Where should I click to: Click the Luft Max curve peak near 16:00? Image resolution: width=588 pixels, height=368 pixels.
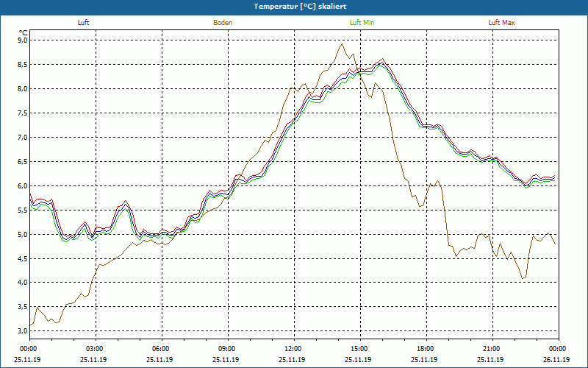coord(382,59)
